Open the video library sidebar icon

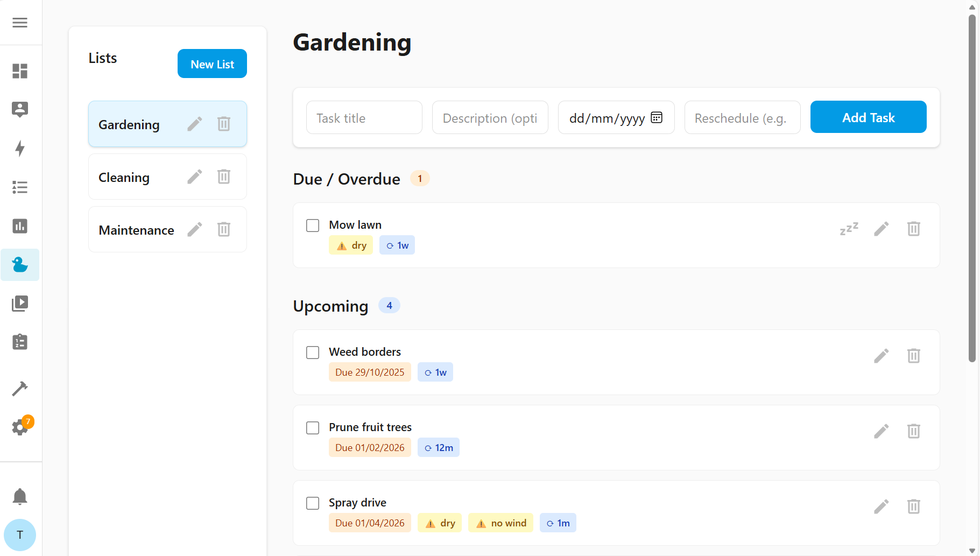pos(20,304)
